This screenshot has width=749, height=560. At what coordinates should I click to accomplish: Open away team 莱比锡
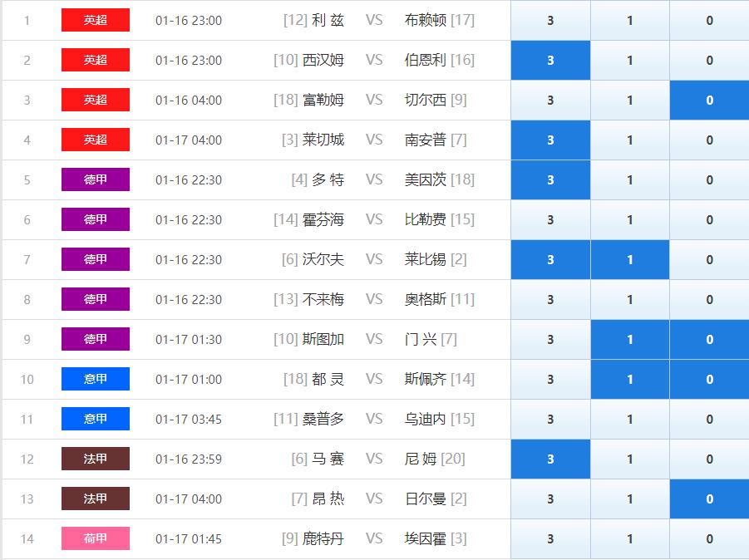tap(425, 259)
